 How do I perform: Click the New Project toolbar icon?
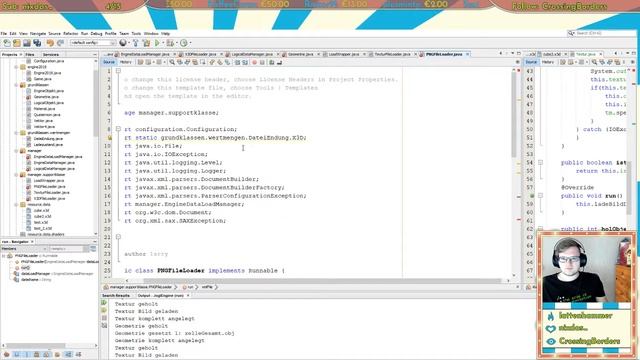17,43
